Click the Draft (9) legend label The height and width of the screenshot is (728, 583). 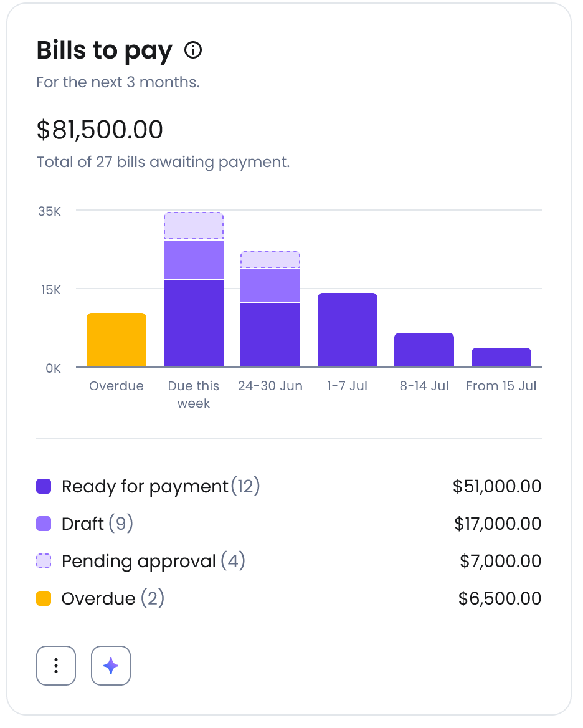pos(97,524)
